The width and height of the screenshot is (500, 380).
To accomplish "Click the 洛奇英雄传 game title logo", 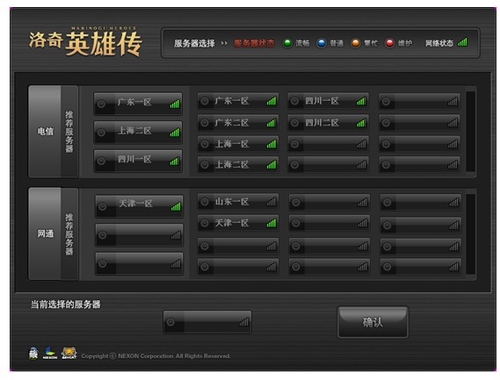I will click(86, 42).
